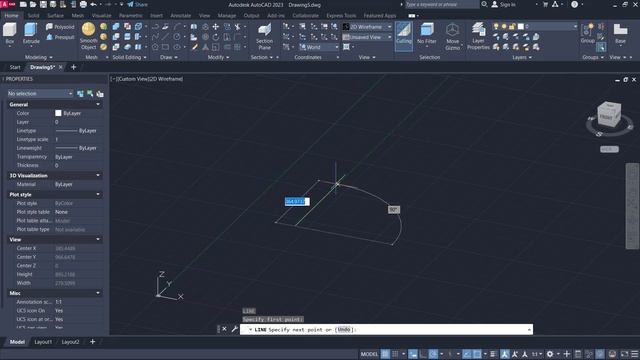Toggle snap mode in status bar
640x360 pixels.
pos(395,354)
